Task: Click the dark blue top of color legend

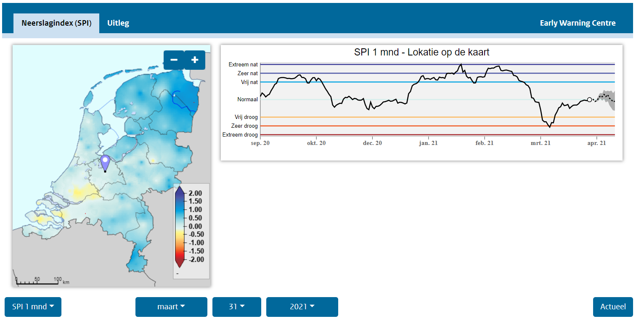Action: click(180, 192)
